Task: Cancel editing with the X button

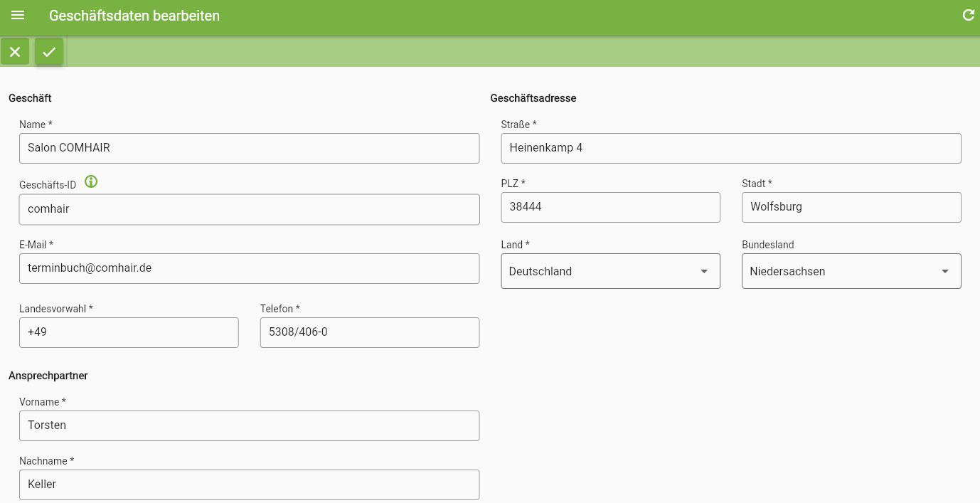Action: click(15, 52)
